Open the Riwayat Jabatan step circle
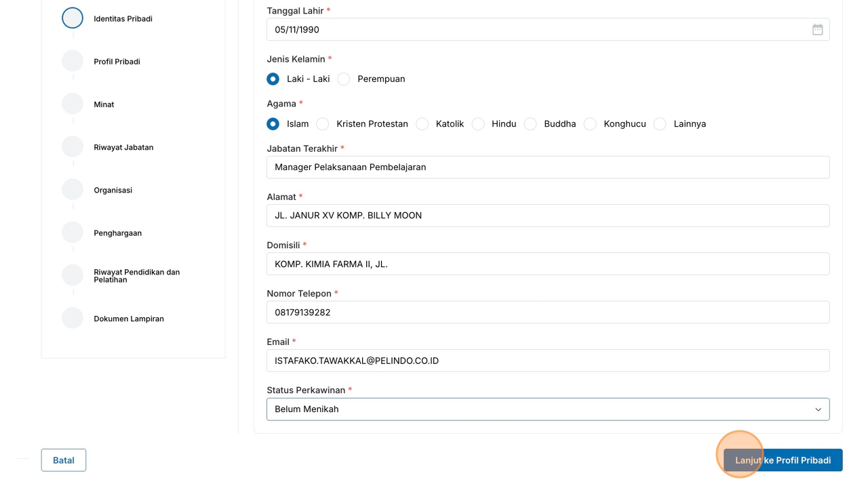Screen dimensions: 868x484 [x=73, y=146]
